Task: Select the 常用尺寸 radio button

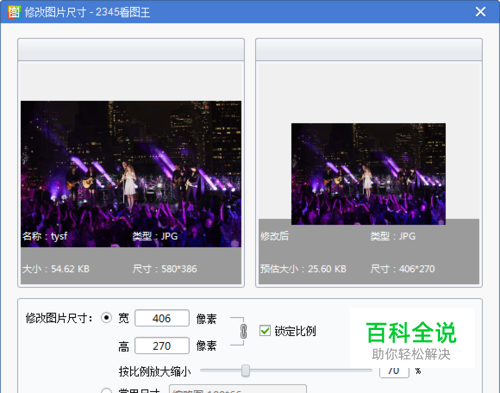Action: 106,391
